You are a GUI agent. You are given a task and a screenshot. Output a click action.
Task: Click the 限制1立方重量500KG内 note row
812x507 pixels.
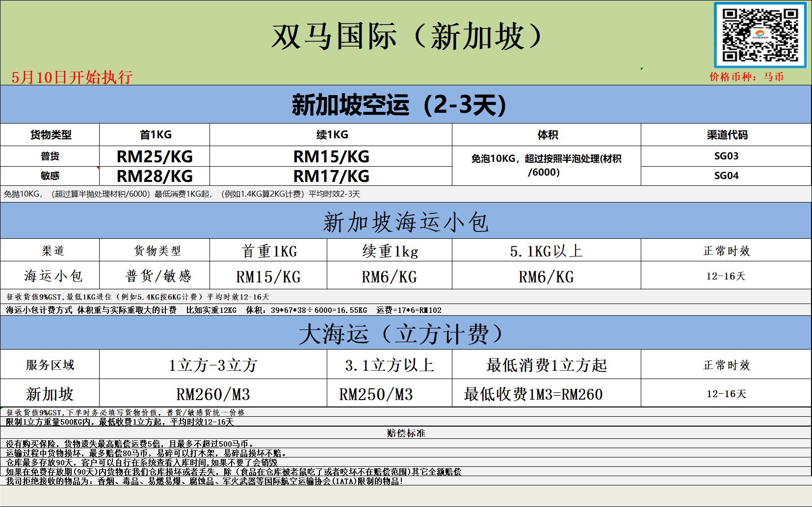pos(405,422)
